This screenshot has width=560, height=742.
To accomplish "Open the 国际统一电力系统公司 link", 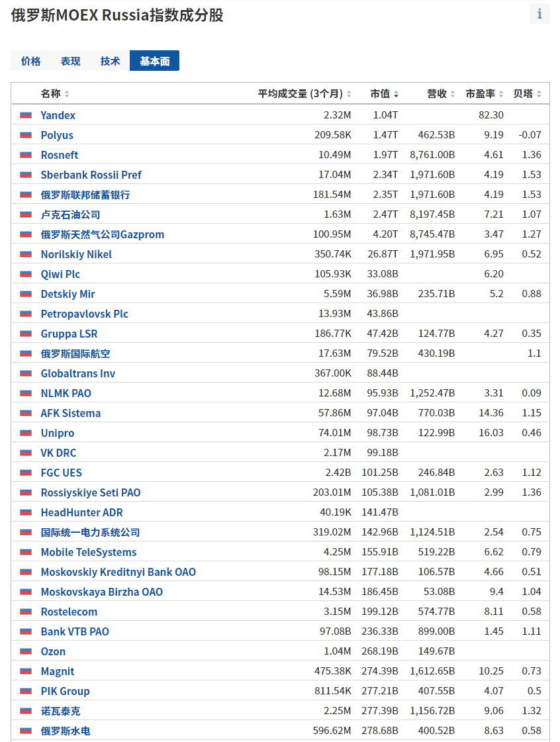I will click(90, 532).
